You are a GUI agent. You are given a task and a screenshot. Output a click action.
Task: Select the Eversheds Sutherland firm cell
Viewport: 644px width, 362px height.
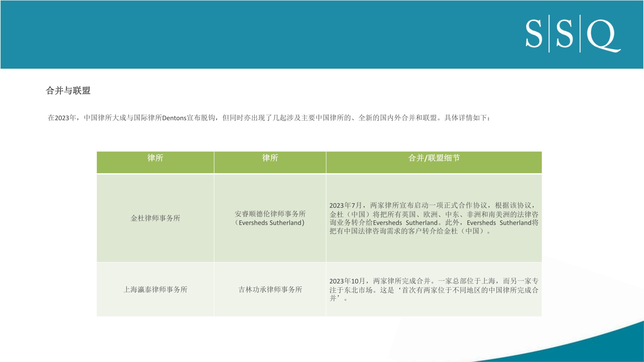pos(270,218)
